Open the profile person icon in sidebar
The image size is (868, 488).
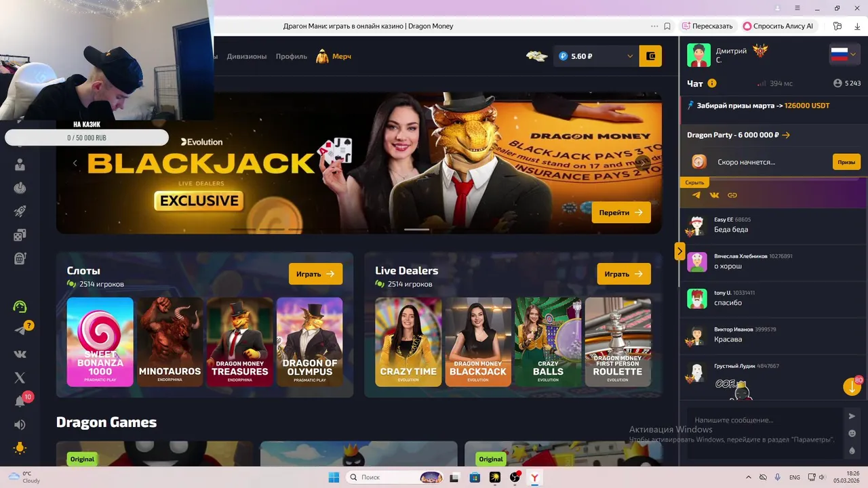[20, 165]
